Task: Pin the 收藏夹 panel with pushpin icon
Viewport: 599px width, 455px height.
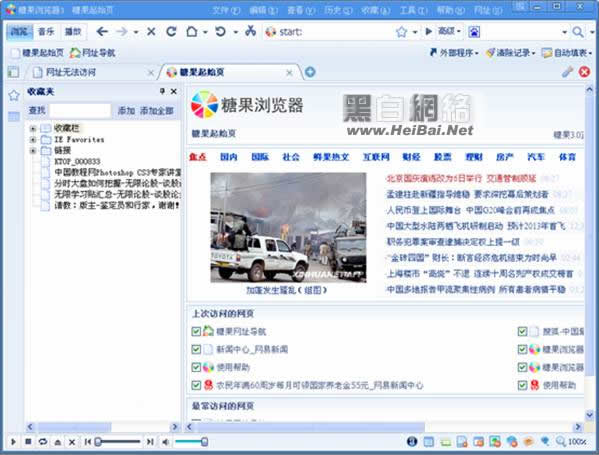Action: tap(162, 91)
